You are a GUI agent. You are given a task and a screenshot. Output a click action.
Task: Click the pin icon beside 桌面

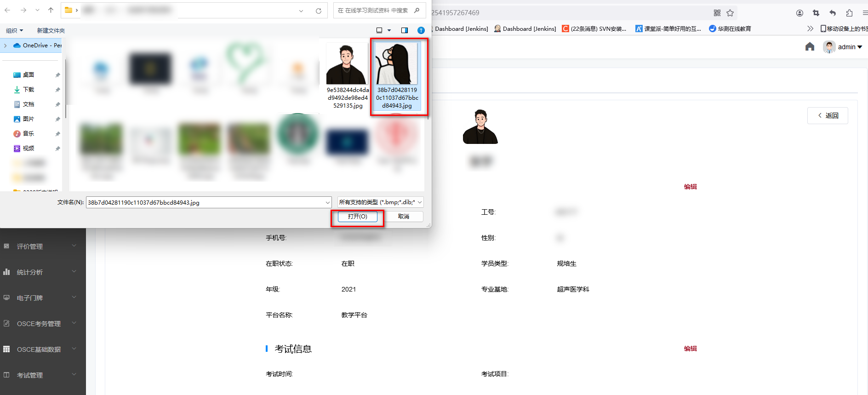coord(57,75)
